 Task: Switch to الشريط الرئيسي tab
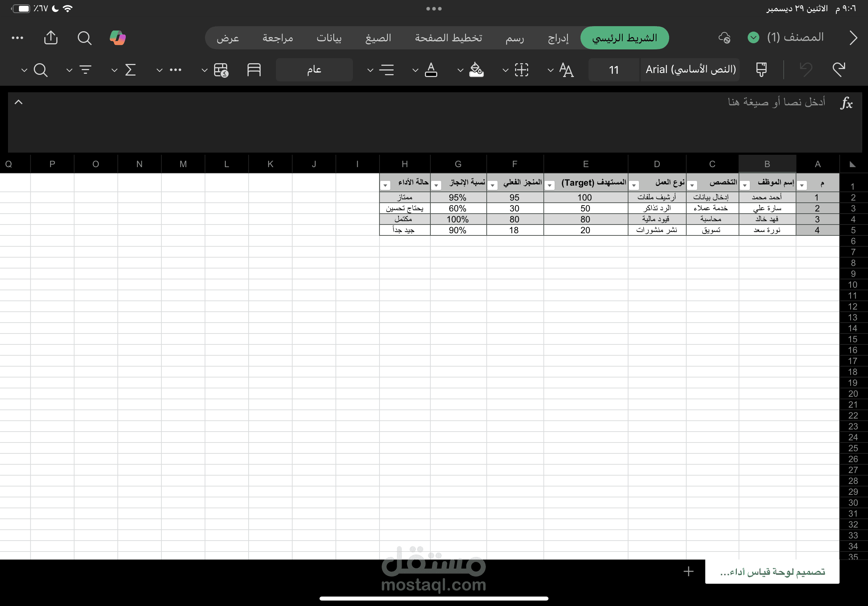coord(624,38)
